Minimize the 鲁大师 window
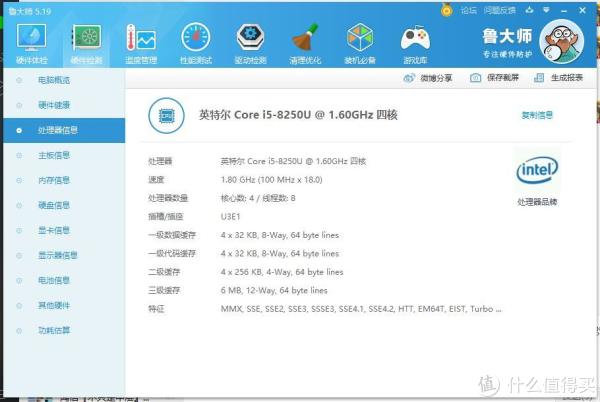 pyautogui.click(x=564, y=11)
